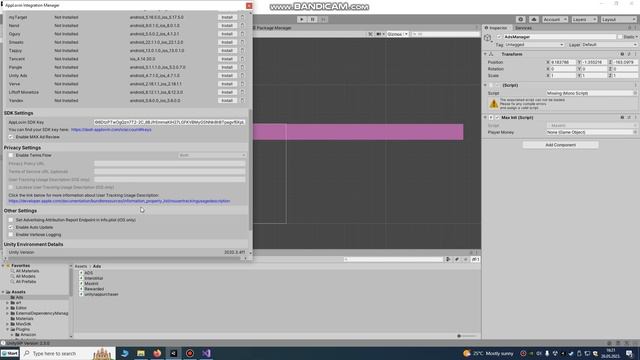Toggle Enable Verbose Logging checkbox
Image resolution: width=640 pixels, height=360 pixels.
tap(11, 235)
